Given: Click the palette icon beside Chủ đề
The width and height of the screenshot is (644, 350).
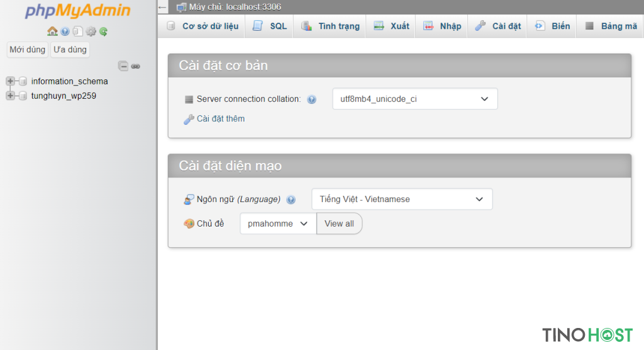Looking at the screenshot, I should click(x=189, y=223).
